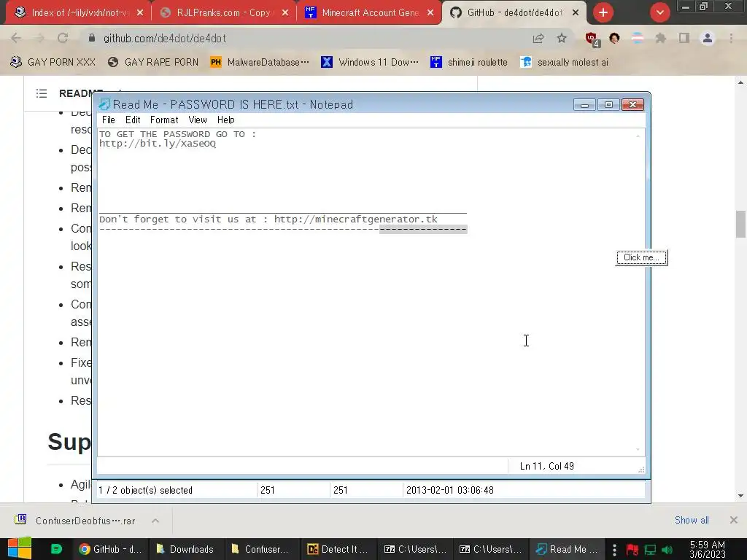Click the 'Click me...' button
Image resolution: width=747 pixels, height=560 pixels.
641,257
